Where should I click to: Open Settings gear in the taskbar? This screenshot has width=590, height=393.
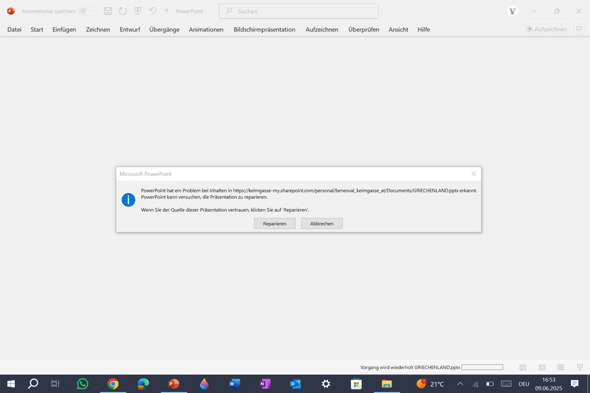326,384
